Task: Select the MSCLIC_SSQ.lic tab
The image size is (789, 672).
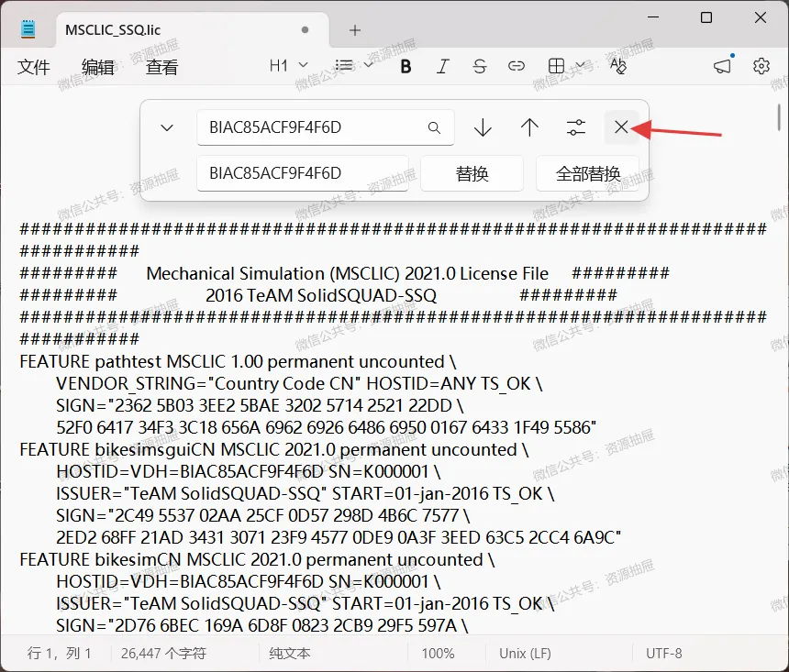Action: pyautogui.click(x=193, y=29)
